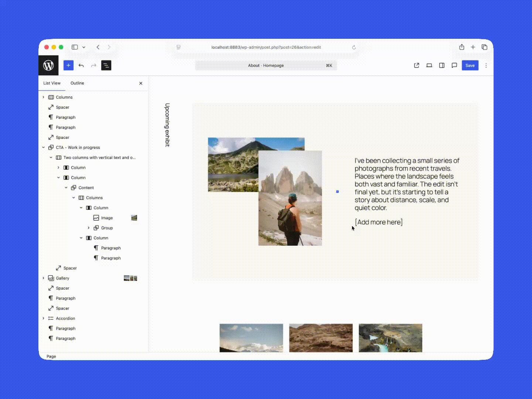The width and height of the screenshot is (532, 399).
Task: Switch to the List View tab
Action: (x=52, y=83)
